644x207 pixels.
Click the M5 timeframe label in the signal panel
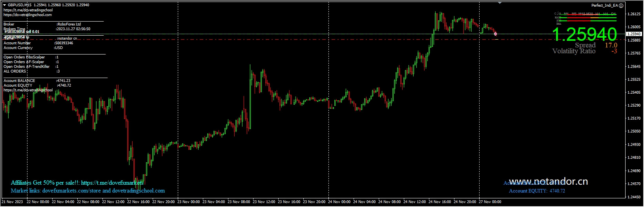574,14
